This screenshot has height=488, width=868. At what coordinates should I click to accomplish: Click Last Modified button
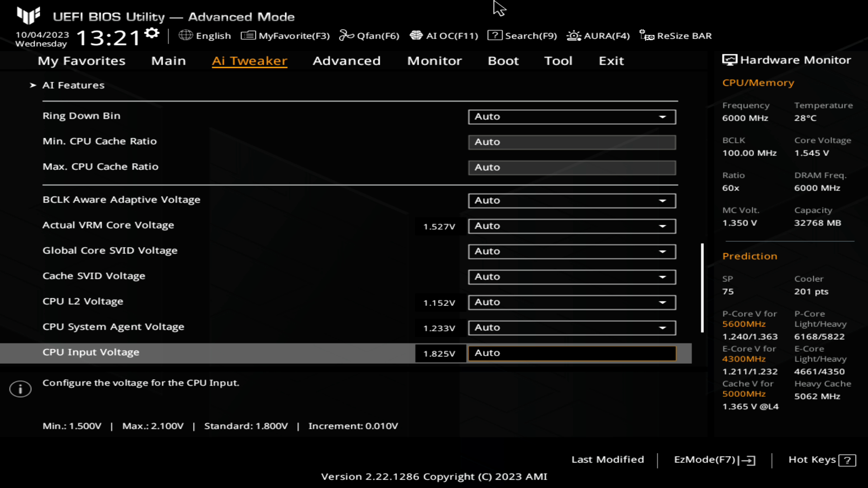pos(608,460)
